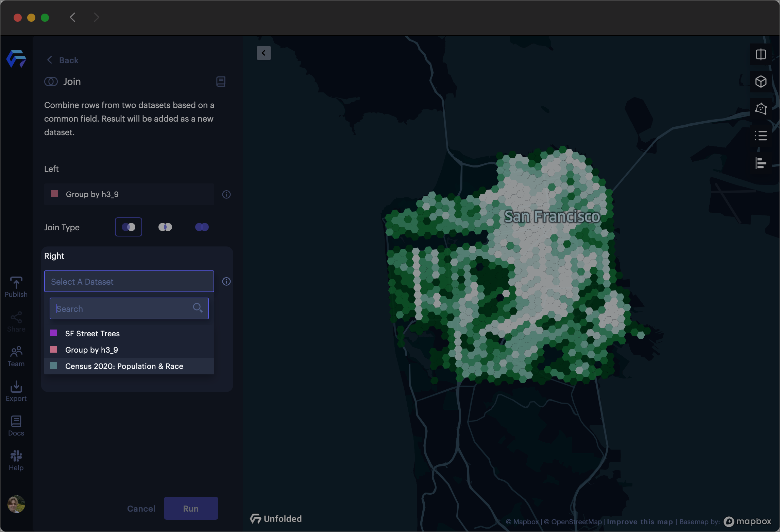
Task: Open the Select A Dataset dropdown
Action: [129, 281]
